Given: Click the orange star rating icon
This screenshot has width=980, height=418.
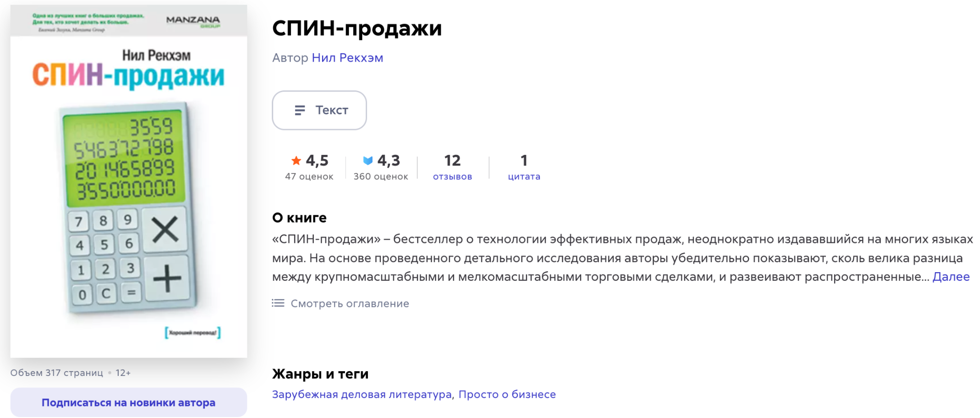Looking at the screenshot, I should (x=296, y=160).
